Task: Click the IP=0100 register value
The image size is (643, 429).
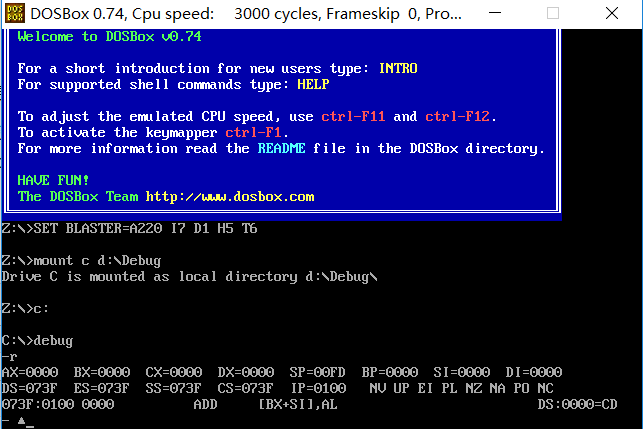Action: point(318,388)
